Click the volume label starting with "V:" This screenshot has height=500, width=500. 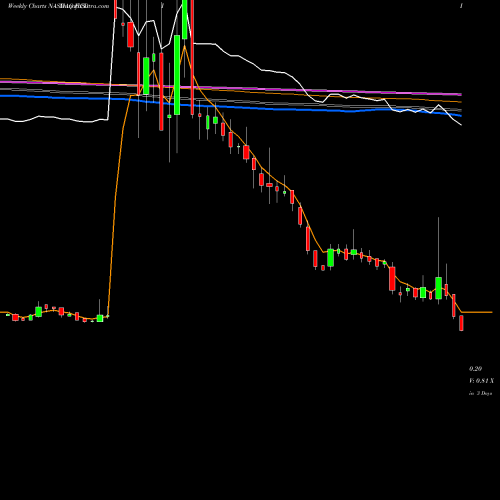click(481, 381)
